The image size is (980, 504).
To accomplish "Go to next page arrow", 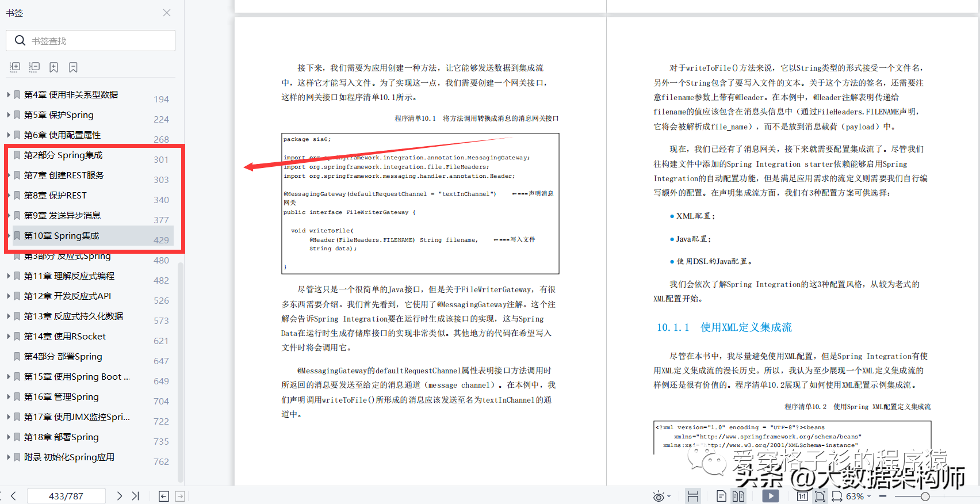I will (x=119, y=495).
